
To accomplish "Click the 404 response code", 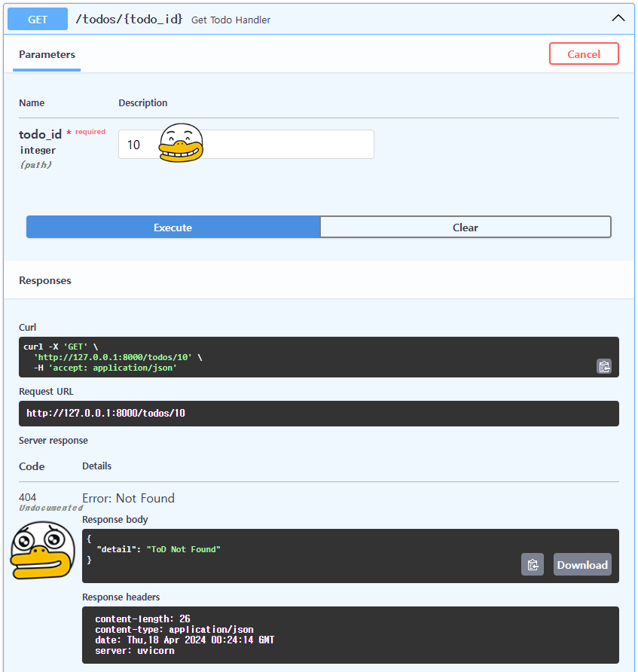I will [x=27, y=497].
